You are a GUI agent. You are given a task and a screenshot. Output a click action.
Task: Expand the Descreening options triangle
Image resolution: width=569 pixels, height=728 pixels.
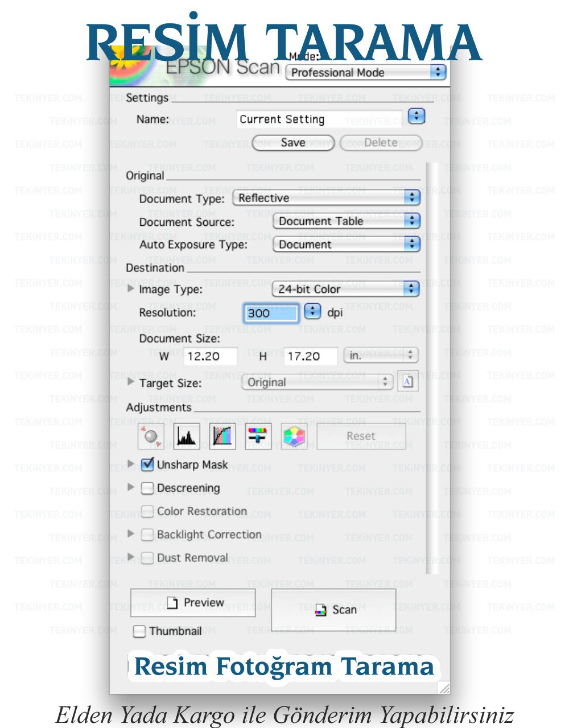(131, 487)
